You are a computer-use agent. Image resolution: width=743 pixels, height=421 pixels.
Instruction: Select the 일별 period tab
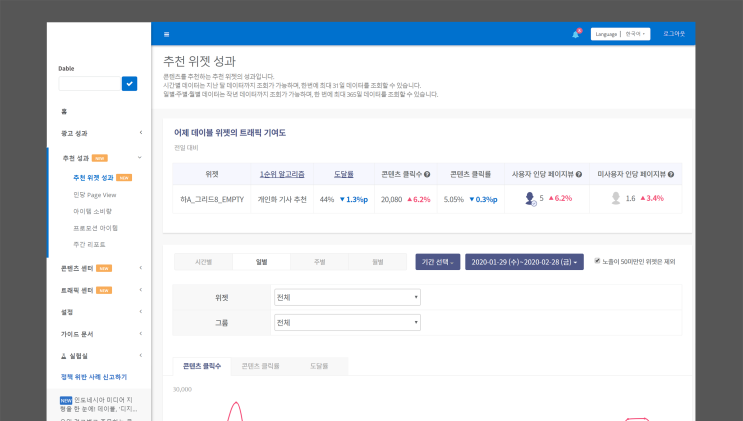pos(262,262)
